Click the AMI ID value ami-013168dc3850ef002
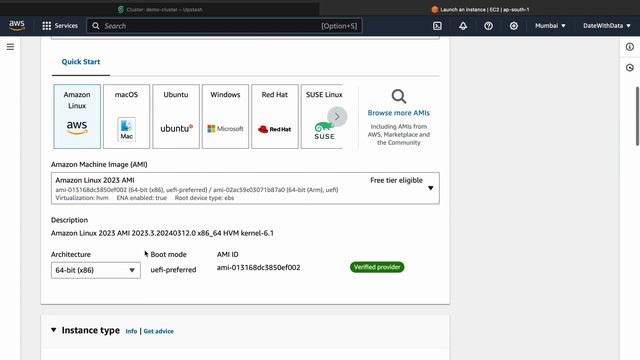The width and height of the screenshot is (640, 360). coord(258,267)
